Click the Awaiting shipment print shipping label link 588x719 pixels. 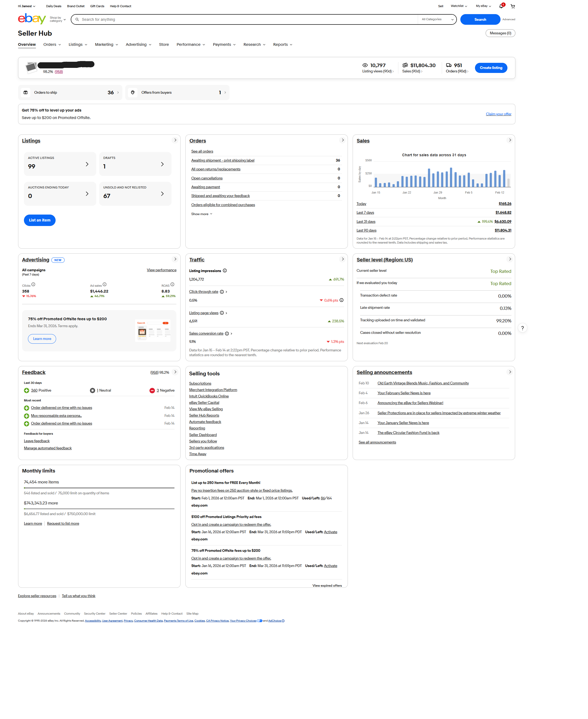[x=223, y=160]
